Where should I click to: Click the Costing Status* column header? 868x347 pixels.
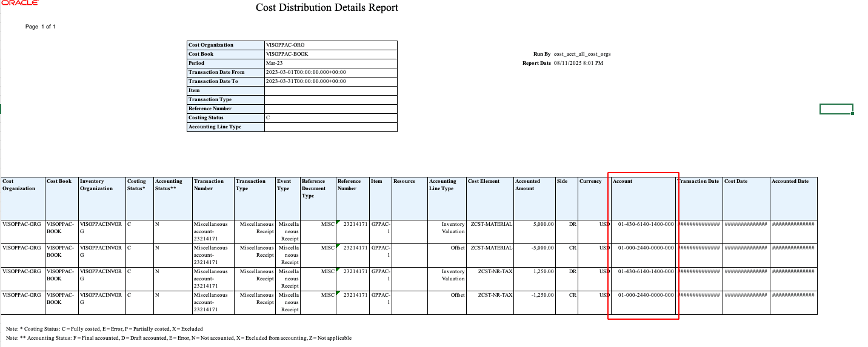point(139,198)
